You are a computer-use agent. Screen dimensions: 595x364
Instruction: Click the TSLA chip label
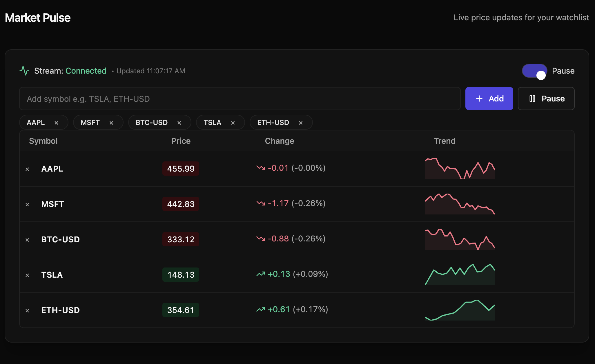212,123
